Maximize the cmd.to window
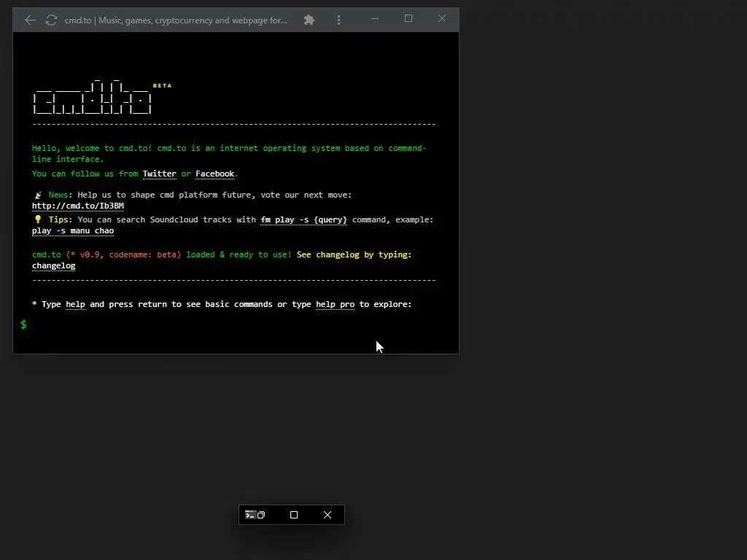Image resolution: width=747 pixels, height=560 pixels. point(409,18)
